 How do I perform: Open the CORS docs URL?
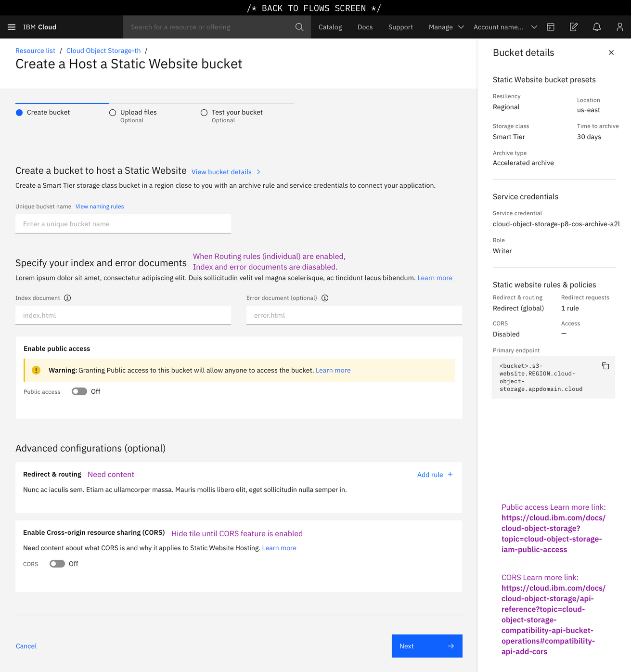(554, 620)
